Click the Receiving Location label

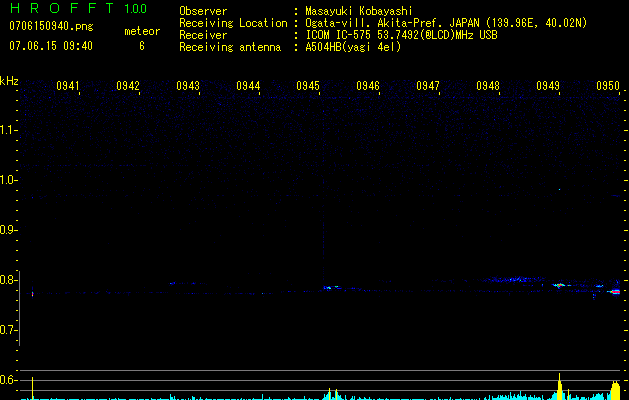click(233, 23)
